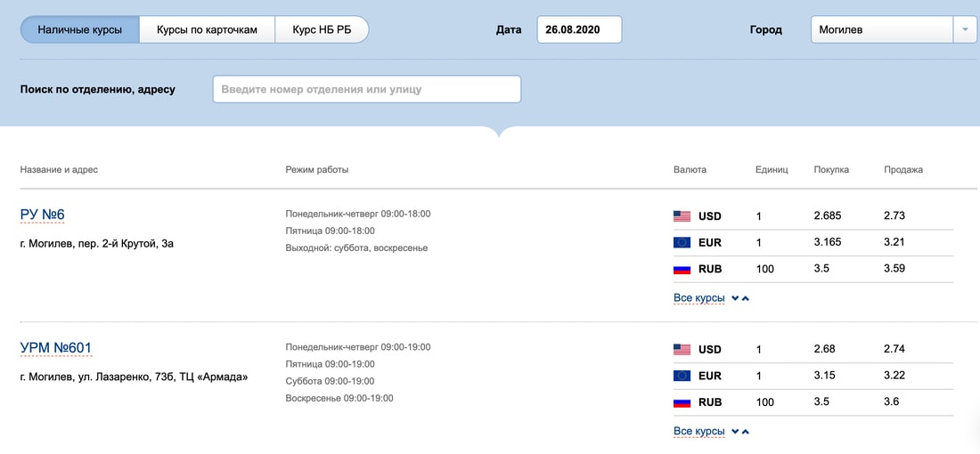
Task: Open the 'УРМ №601' branch link
Action: [56, 348]
